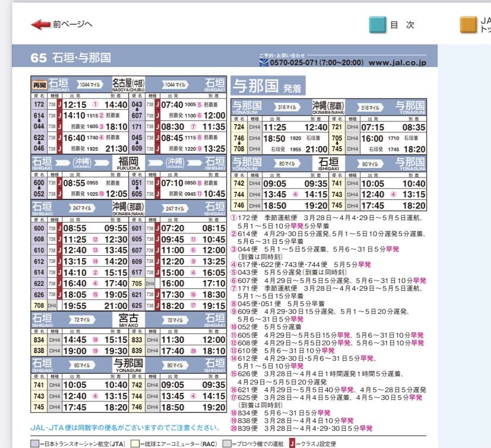Image resolution: width=491 pixels, height=448 pixels.
Task: Click the 07:15 departure of flight 721
Action: [x=372, y=128]
